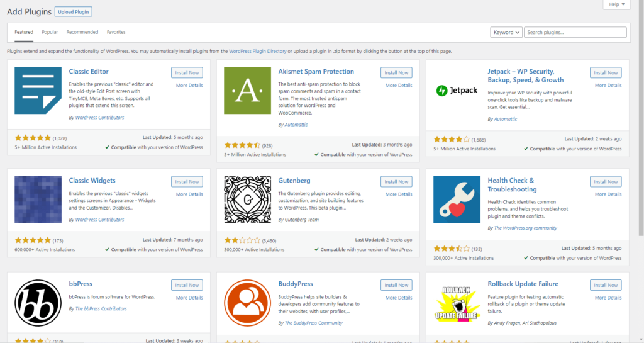
Task: Click the BuddyPress plugin logo
Action: pos(247,303)
